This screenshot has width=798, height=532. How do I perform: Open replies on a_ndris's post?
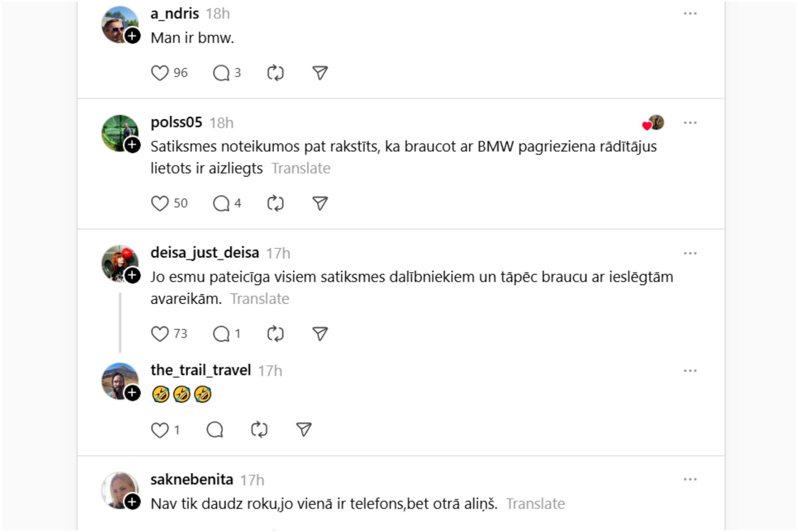[x=221, y=73]
